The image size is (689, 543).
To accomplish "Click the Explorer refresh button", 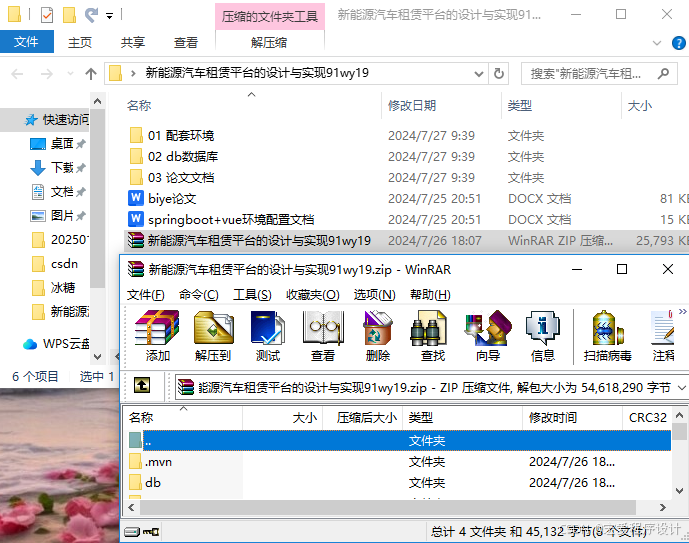I will 499,73.
